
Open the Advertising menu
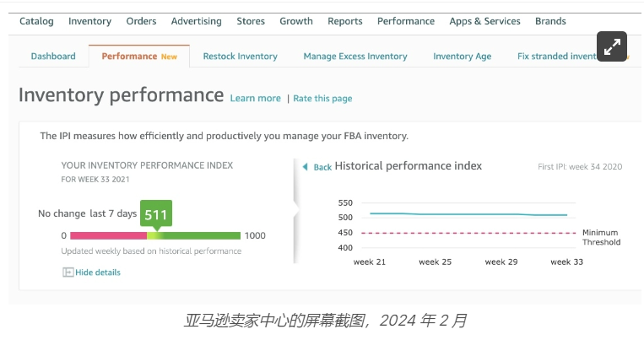pyautogui.click(x=197, y=21)
